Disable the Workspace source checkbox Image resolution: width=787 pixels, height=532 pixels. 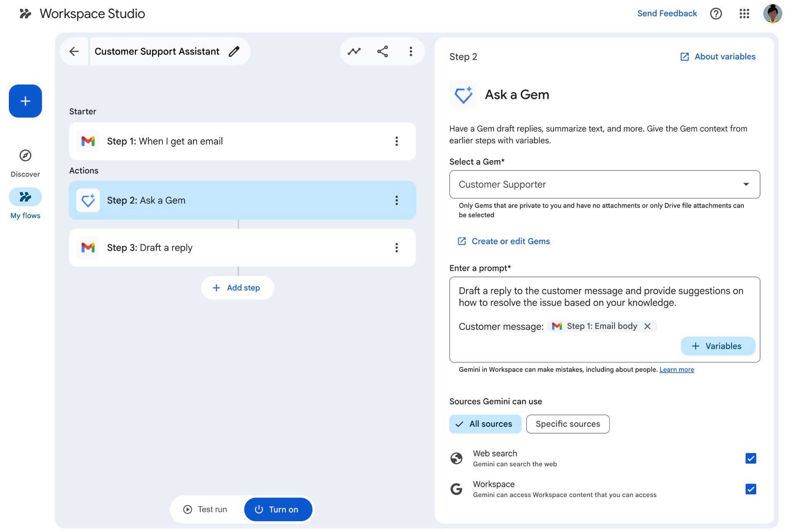(x=750, y=489)
